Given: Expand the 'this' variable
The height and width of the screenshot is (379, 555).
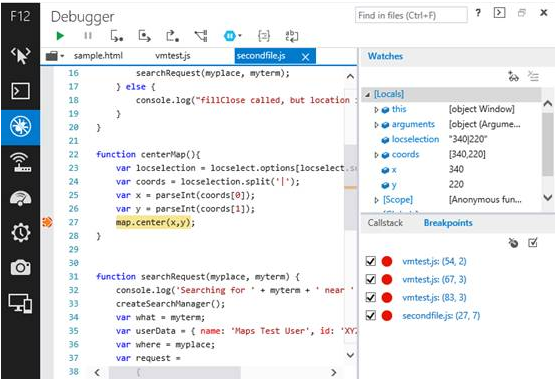Looking at the screenshot, I should (376, 110).
